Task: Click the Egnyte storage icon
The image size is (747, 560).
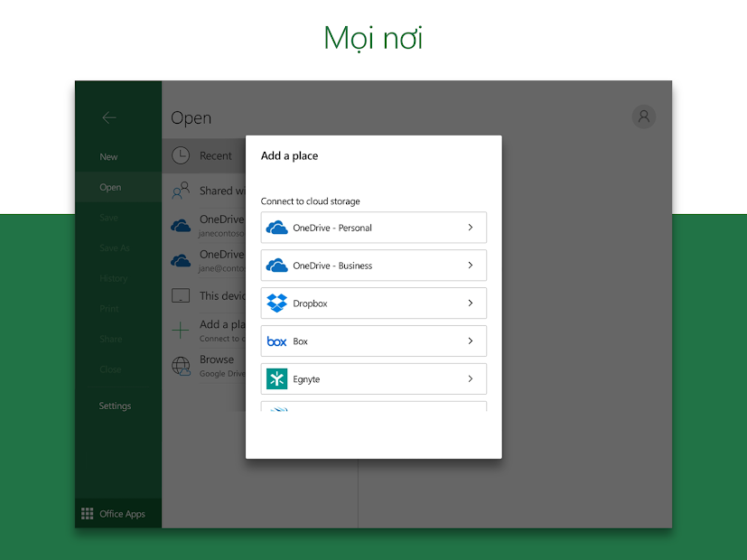Action: [x=275, y=378]
